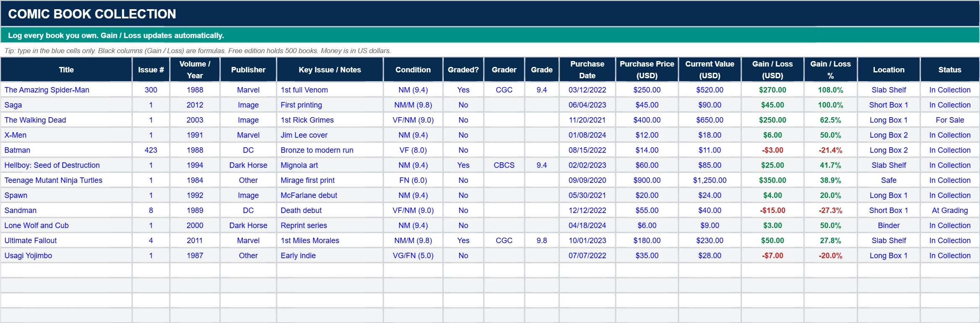Click the "Teenage Mutant Ninja Turtles" cell
The width and height of the screenshot is (980, 323).
click(67, 180)
